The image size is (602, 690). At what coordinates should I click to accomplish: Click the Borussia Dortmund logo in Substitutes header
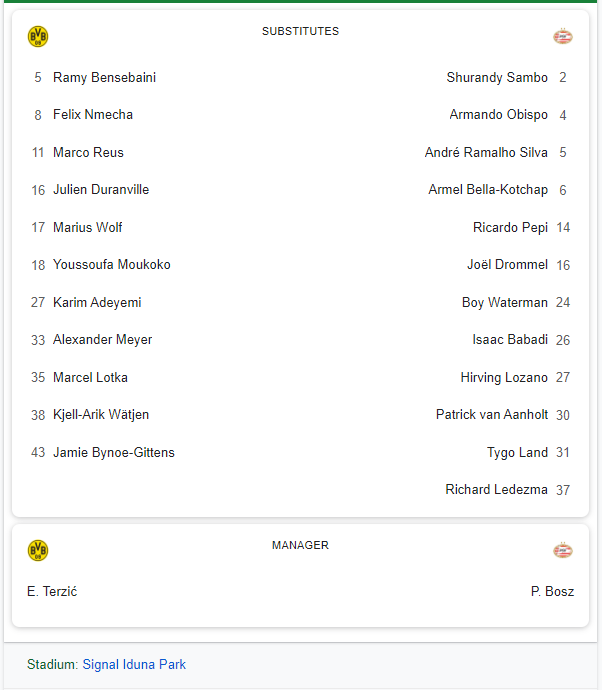click(38, 37)
